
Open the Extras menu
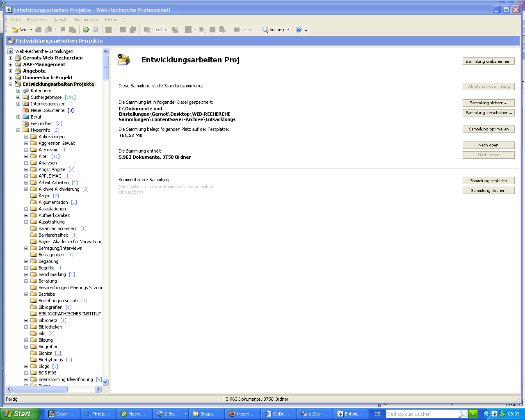coord(110,20)
